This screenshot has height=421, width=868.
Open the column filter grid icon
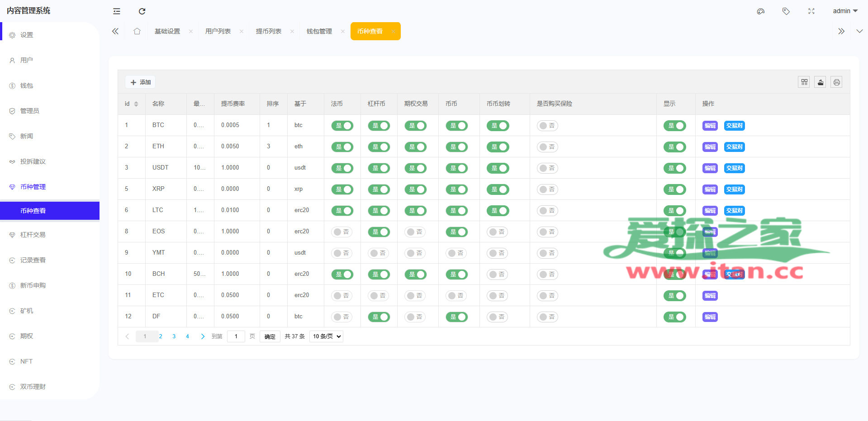tap(804, 82)
